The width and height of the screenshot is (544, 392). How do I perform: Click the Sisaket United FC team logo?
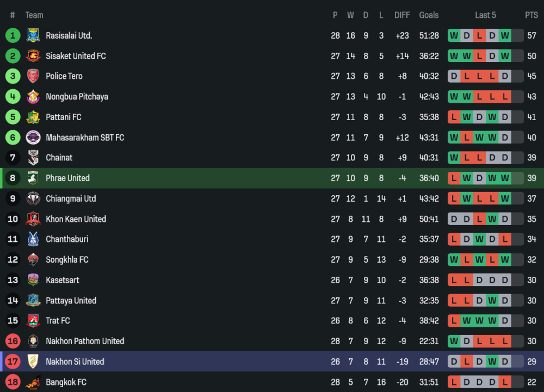33,56
